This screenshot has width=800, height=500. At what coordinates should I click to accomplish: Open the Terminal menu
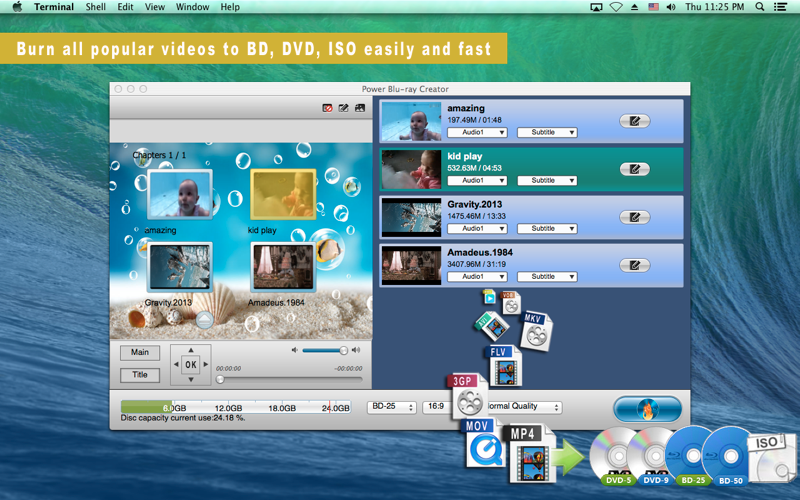tap(54, 7)
